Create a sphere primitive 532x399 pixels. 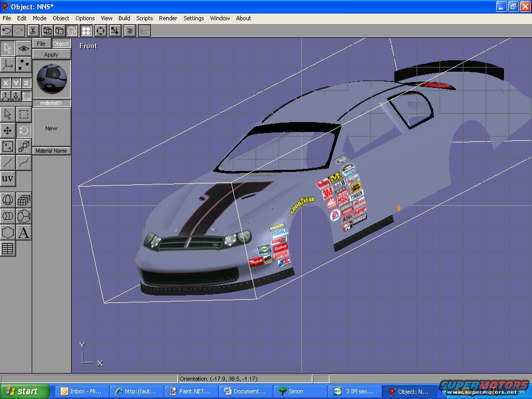coord(8,200)
